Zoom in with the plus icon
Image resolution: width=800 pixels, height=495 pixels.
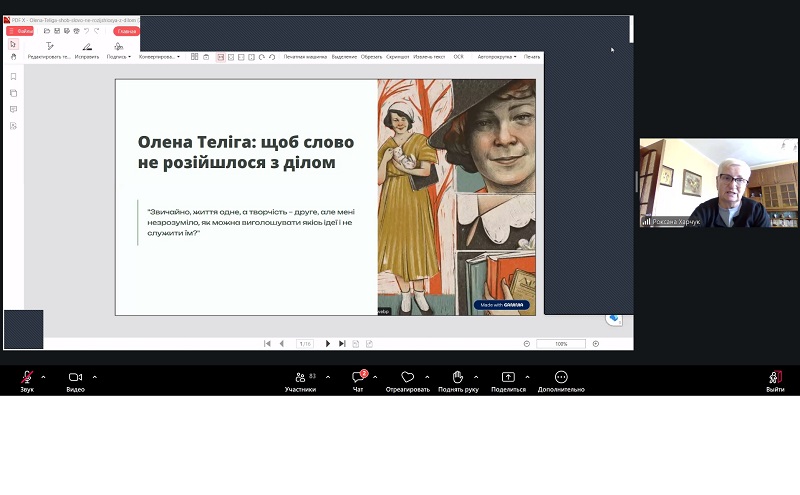click(x=596, y=344)
